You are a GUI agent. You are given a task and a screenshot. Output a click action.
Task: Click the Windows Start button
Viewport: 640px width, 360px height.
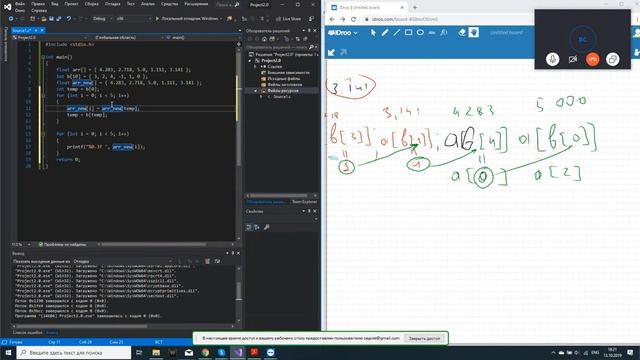(8, 352)
